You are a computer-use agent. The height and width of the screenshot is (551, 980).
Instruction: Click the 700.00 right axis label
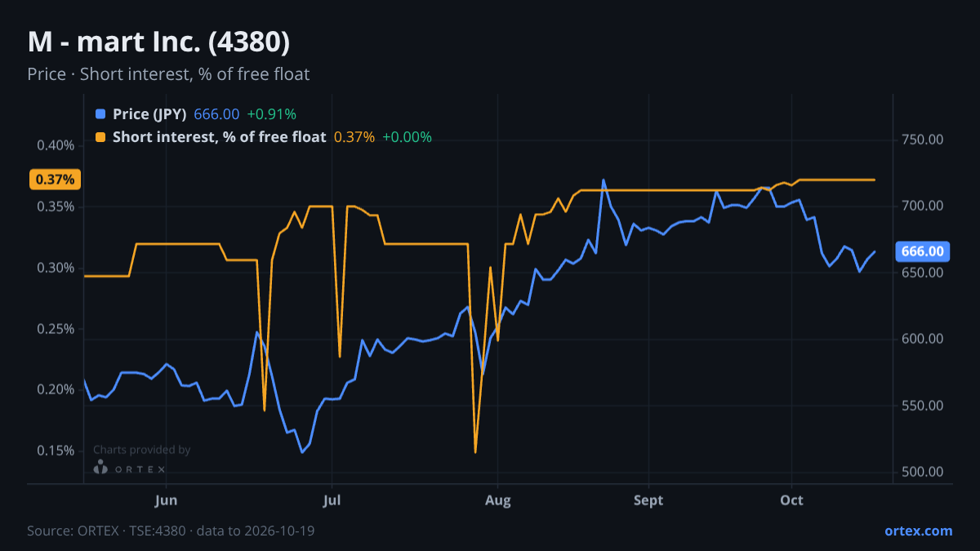point(924,206)
